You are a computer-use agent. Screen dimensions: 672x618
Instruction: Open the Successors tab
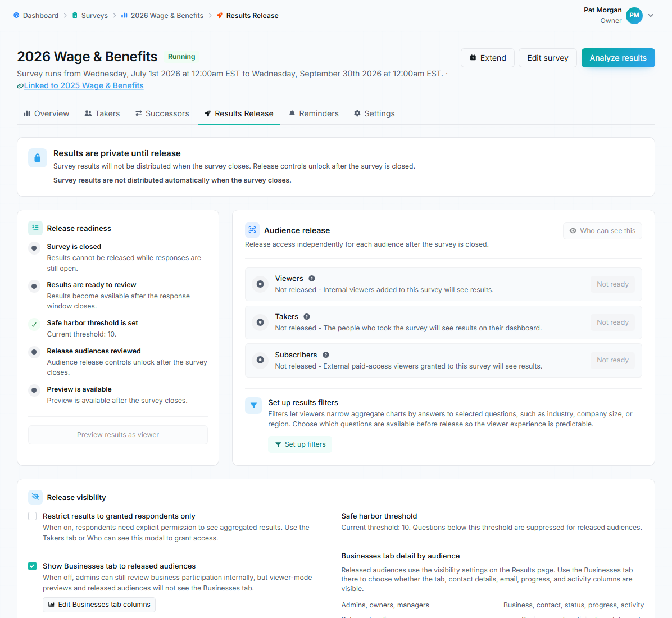pos(162,113)
